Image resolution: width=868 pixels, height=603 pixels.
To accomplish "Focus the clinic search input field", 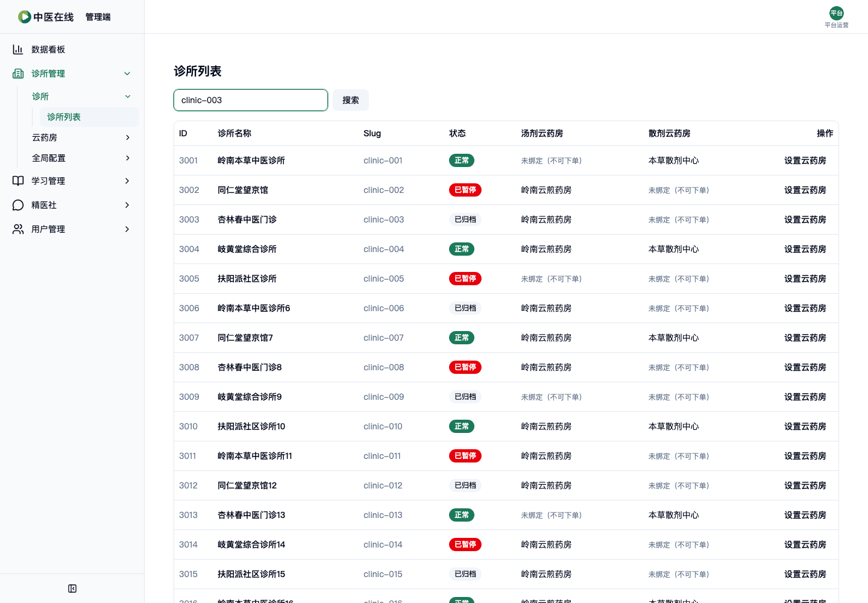I will (251, 100).
